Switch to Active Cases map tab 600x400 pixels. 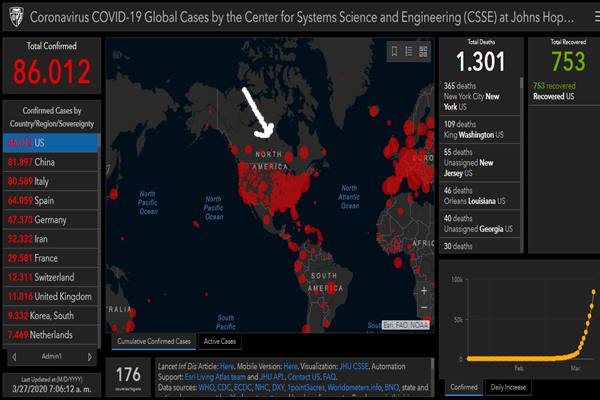tap(220, 341)
